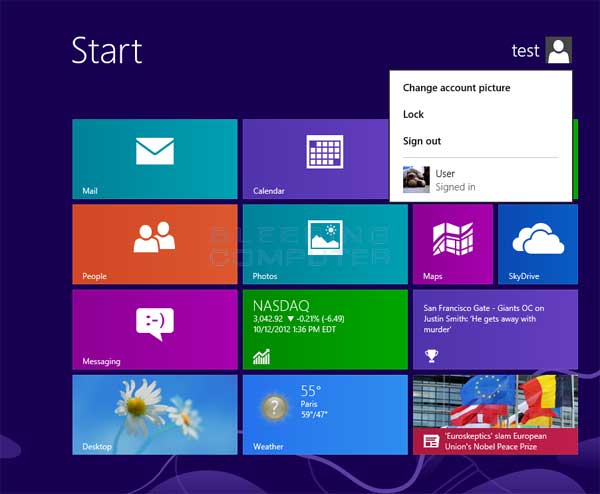The width and height of the screenshot is (600, 494).
Task: Open the Calendar tile grid icon
Action: pyautogui.click(x=325, y=152)
